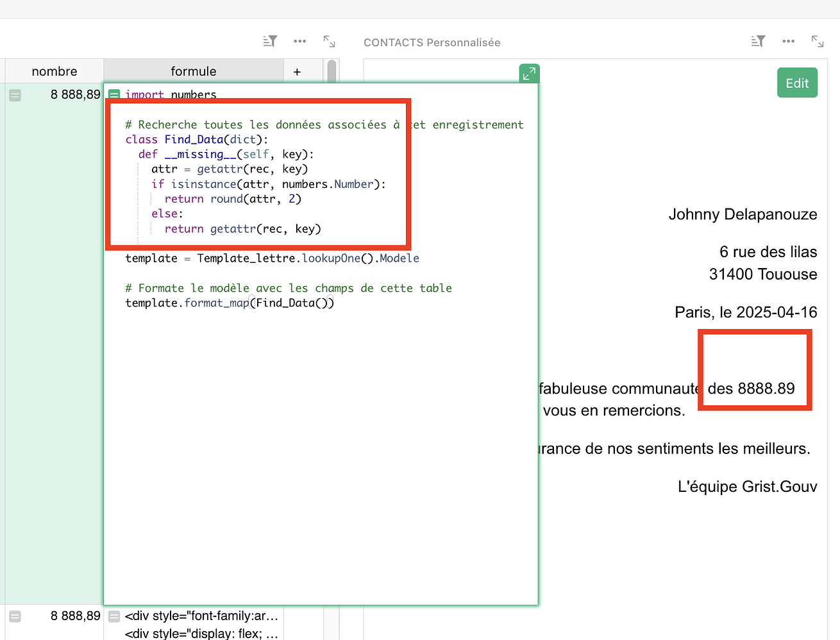
Task: Select the formule column header
Action: click(x=194, y=71)
